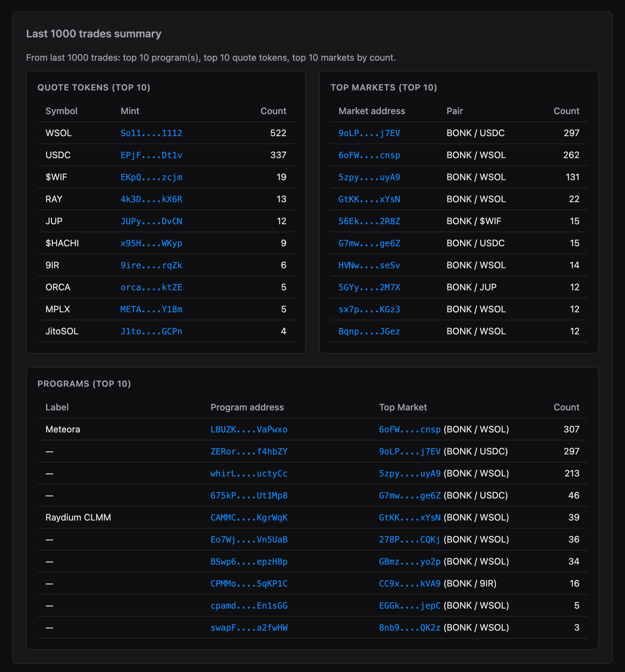Open market 6oFW....cnsp in Top Markets table

pos(369,155)
